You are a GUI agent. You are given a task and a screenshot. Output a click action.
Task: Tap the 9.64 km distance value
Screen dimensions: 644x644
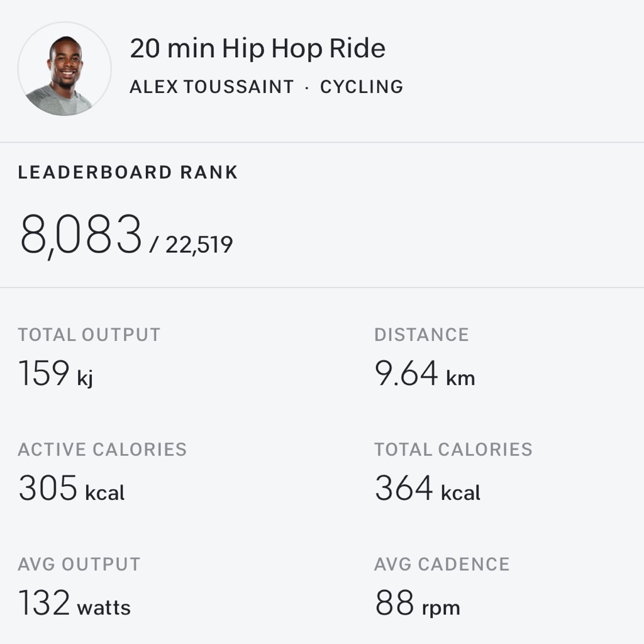click(x=425, y=373)
